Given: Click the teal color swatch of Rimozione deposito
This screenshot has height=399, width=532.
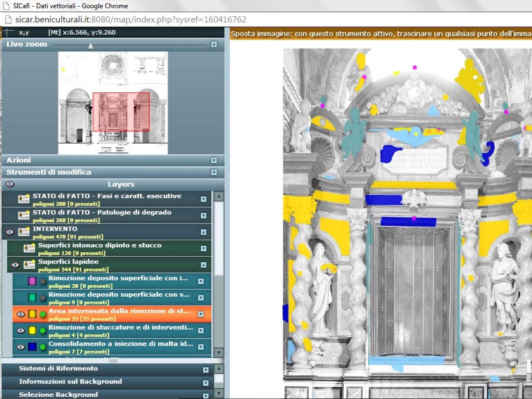Looking at the screenshot, I should (x=32, y=298).
